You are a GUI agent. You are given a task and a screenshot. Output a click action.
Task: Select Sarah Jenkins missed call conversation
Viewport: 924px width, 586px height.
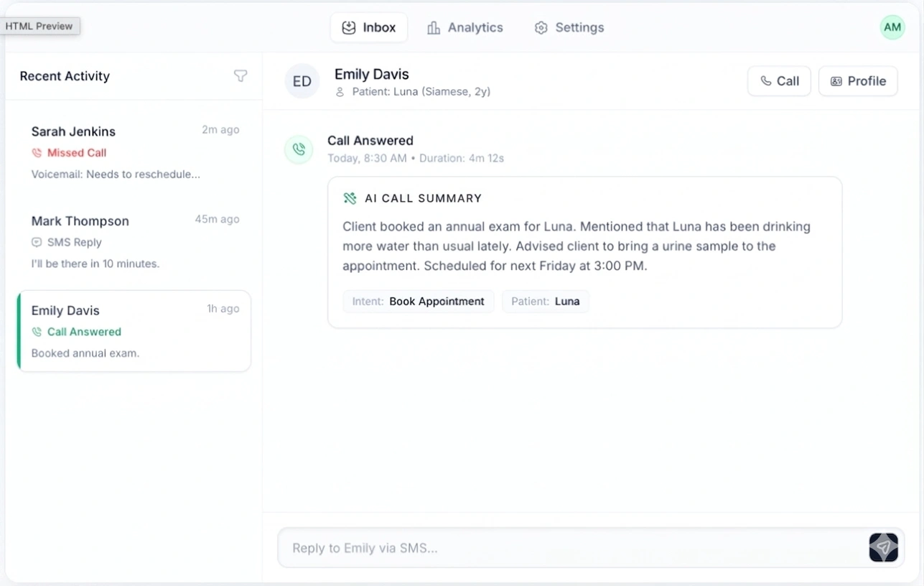click(134, 152)
